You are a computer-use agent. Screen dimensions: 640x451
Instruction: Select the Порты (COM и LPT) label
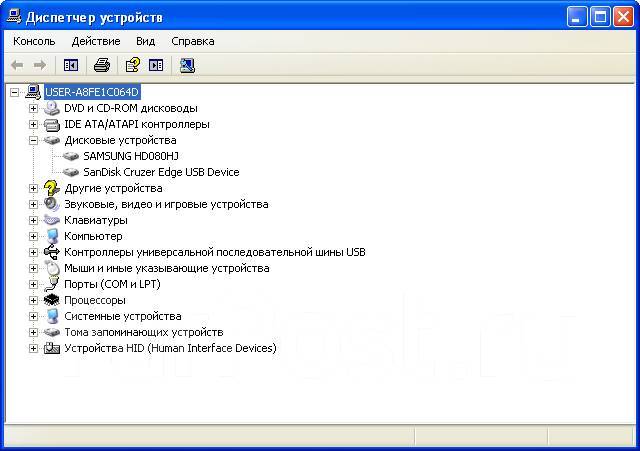pyautogui.click(x=112, y=284)
